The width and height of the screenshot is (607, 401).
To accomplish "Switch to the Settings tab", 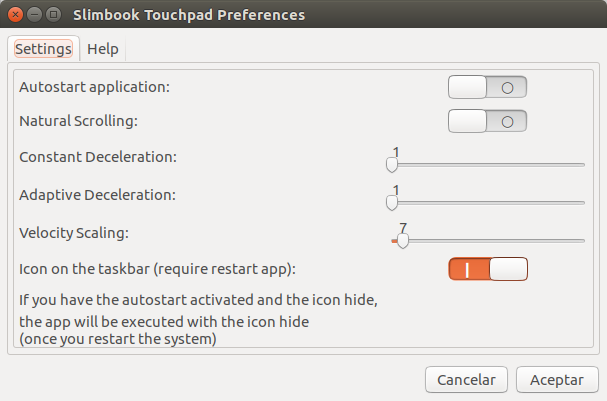I will [x=43, y=48].
